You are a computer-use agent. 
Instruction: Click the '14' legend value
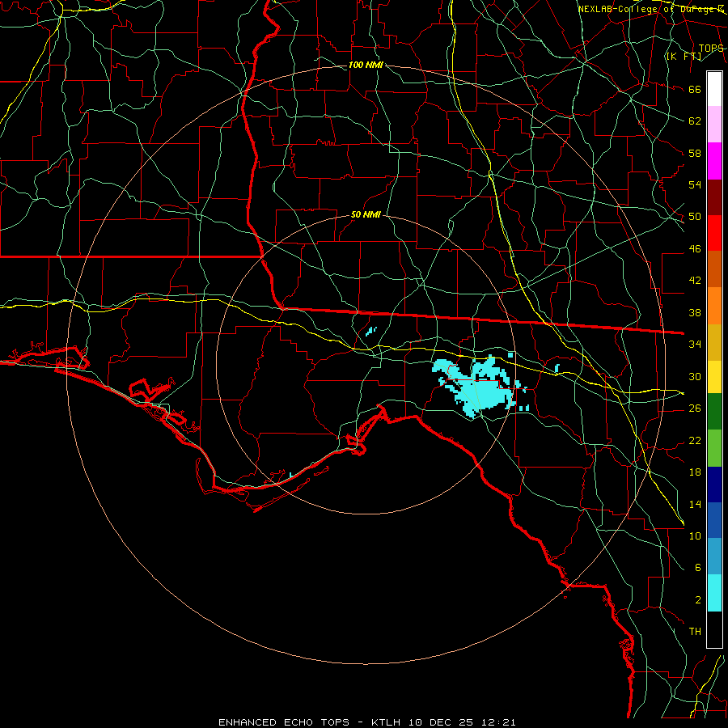695,504
